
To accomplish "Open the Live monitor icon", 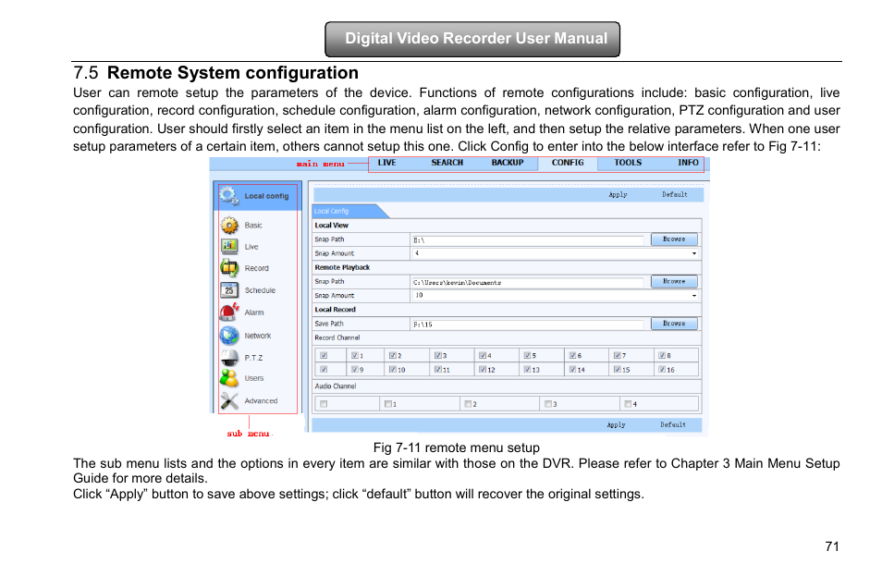I will [229, 247].
